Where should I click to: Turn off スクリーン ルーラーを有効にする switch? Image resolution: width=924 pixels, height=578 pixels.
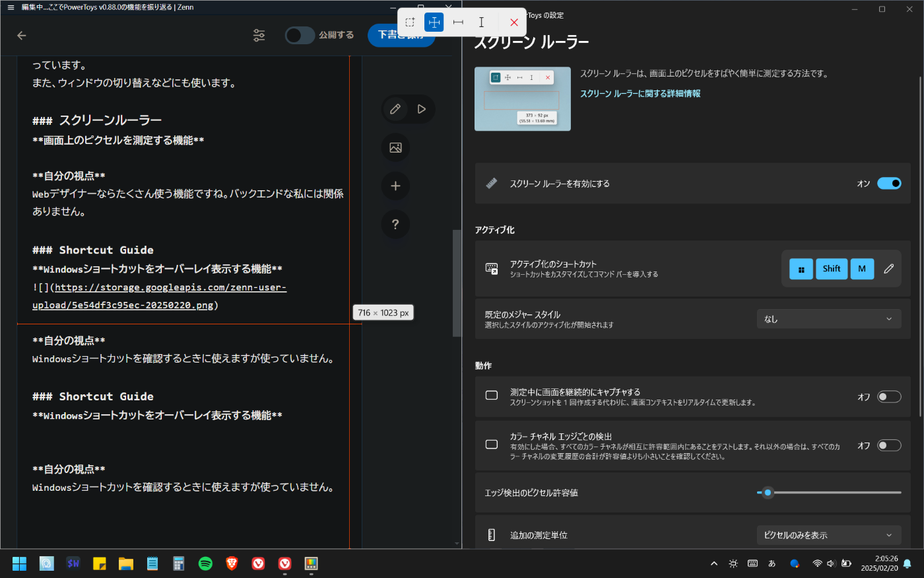click(889, 184)
